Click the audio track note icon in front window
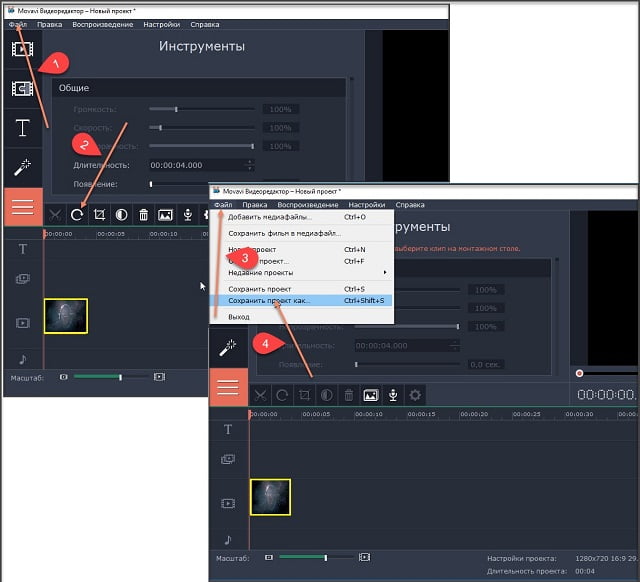 [x=228, y=540]
